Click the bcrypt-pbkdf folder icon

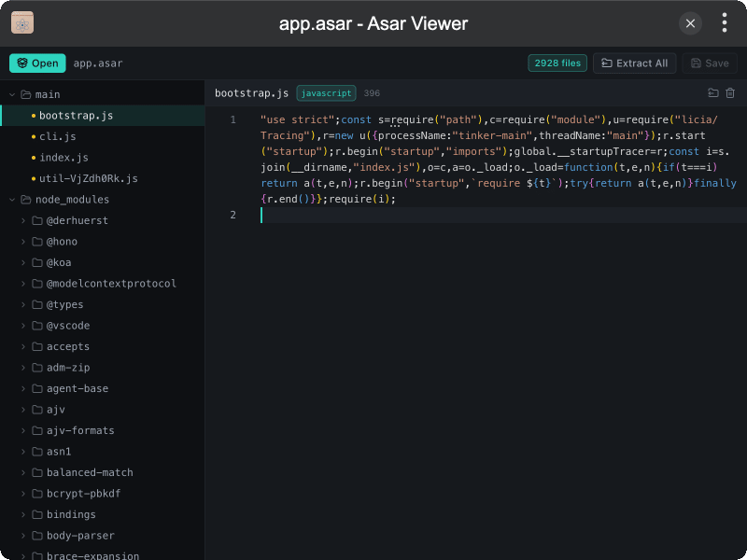point(37,494)
